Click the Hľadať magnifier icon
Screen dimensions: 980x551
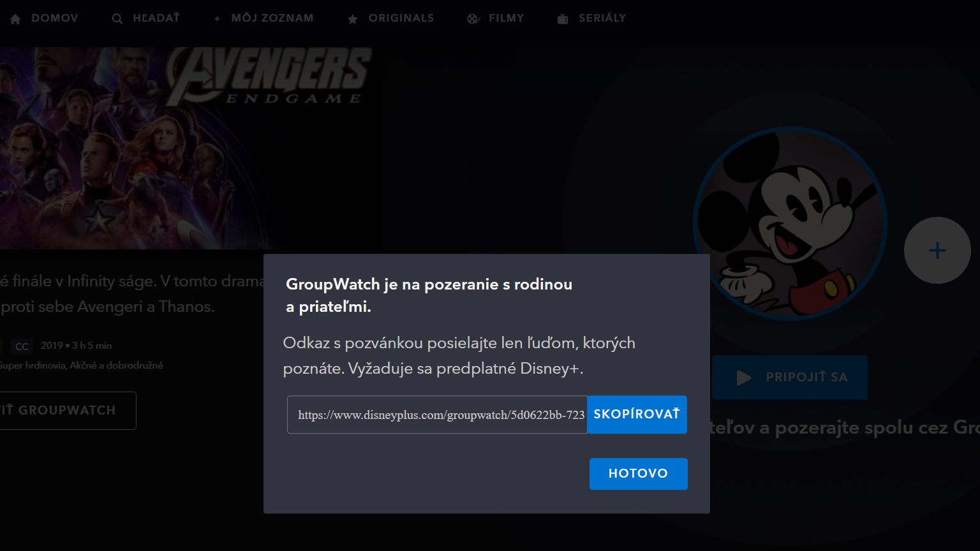[x=117, y=19]
